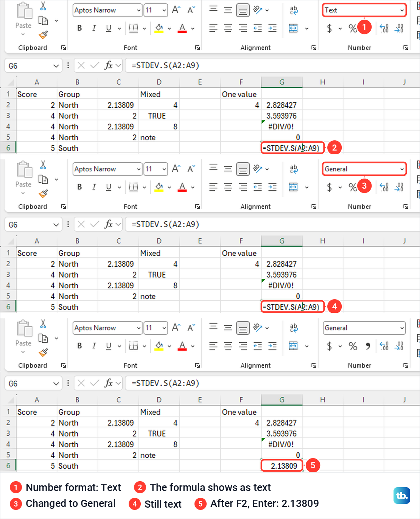Click the top formula bar showing =STDEV.S(A2:A9)
Viewport: 420px width, 519px height.
(x=272, y=65)
